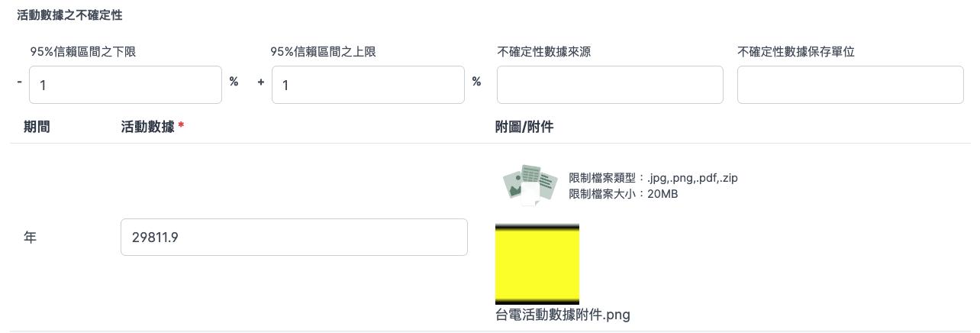Focus the 95%信賴區間之上限 input field
Screen dimensions: 980x333
(x=368, y=85)
